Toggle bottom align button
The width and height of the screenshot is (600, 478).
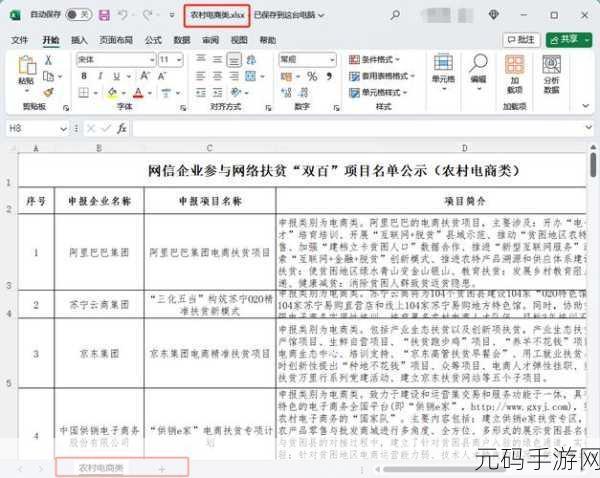(234, 59)
